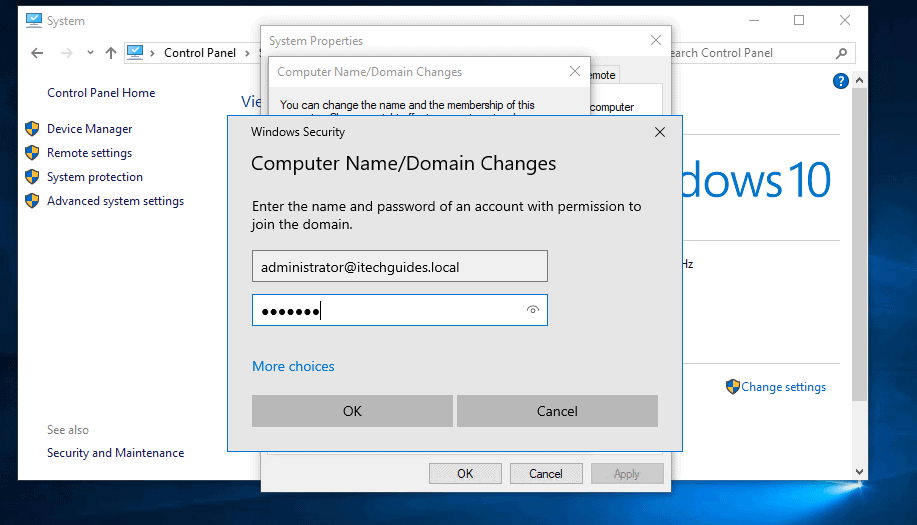The width and height of the screenshot is (917, 525).
Task: Close the Windows Security dialog
Action: 660,132
